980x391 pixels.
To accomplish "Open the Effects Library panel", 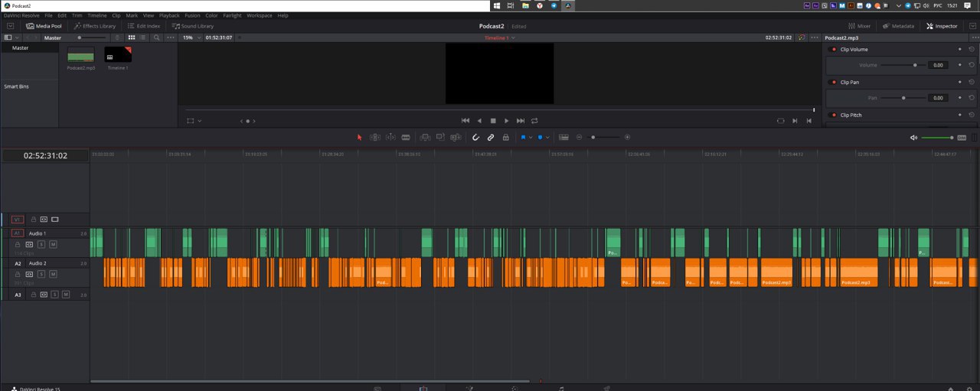I will [x=95, y=26].
